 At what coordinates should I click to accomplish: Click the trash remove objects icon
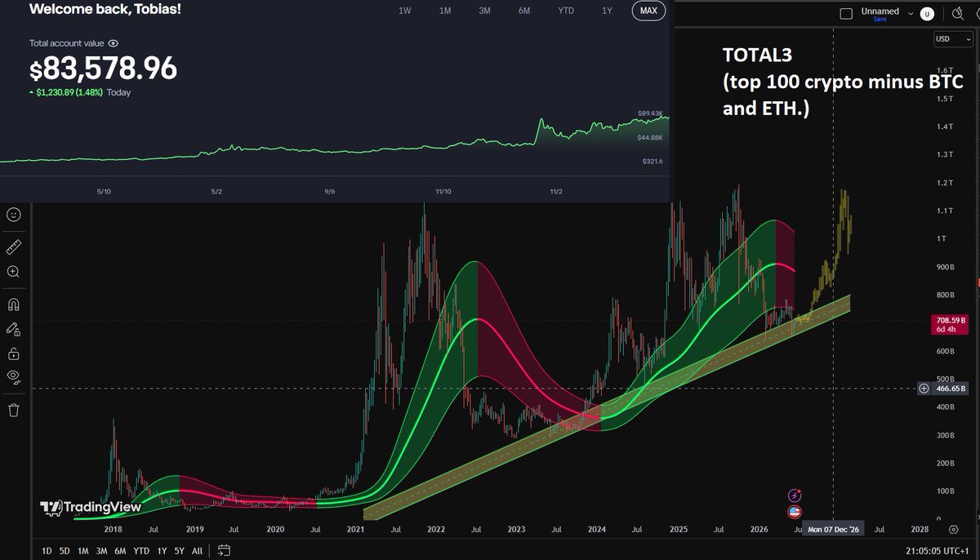click(13, 410)
